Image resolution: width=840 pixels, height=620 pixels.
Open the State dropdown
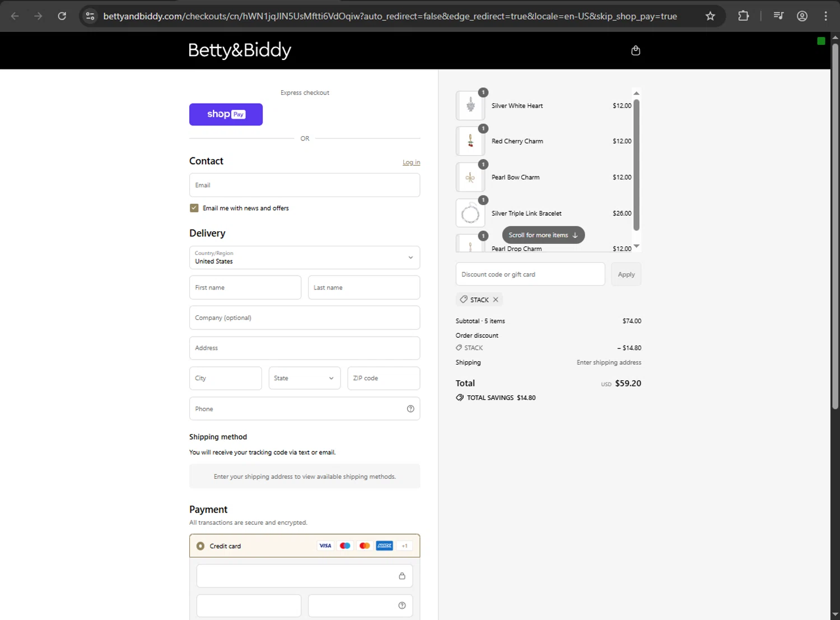(305, 378)
